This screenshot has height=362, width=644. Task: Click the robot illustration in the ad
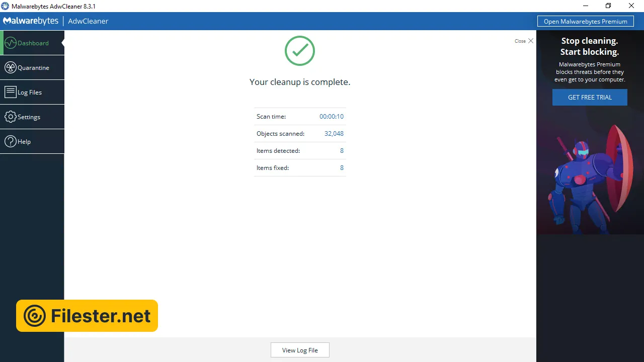(584, 181)
